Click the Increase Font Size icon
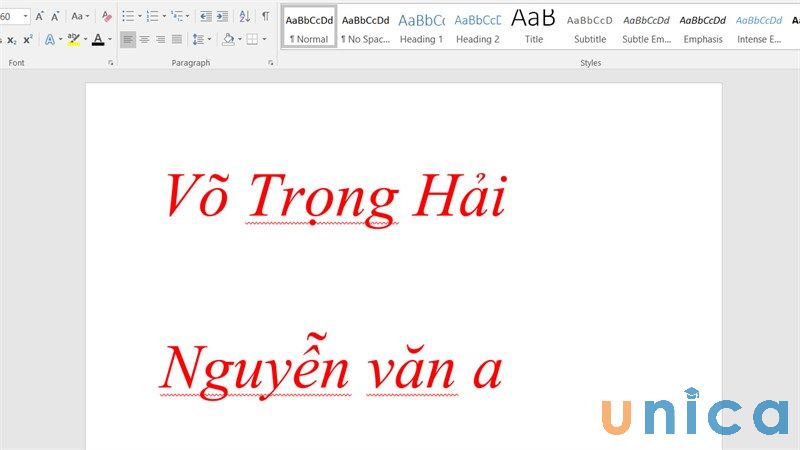The height and width of the screenshot is (450, 800). (39, 16)
